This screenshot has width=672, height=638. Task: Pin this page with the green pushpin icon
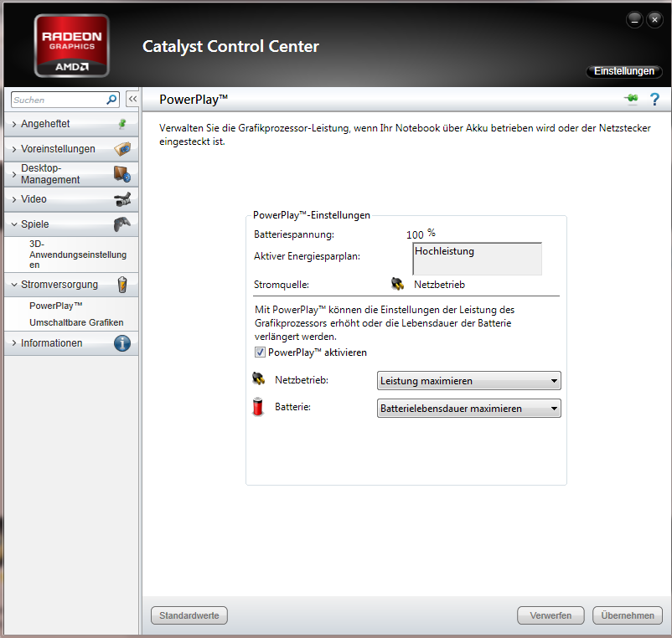tap(631, 99)
